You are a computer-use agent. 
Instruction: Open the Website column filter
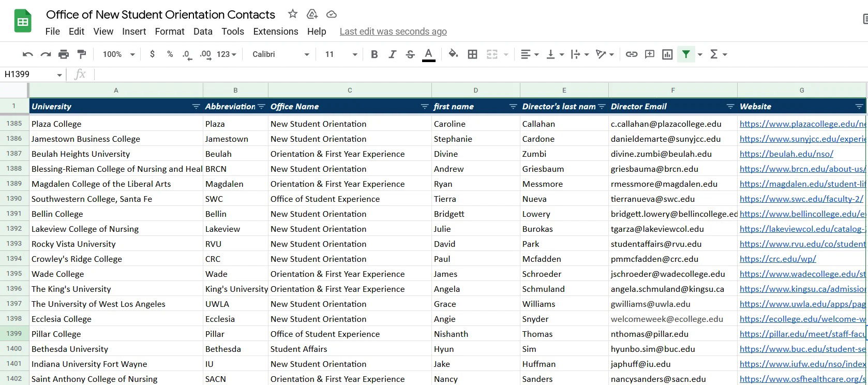[859, 107]
